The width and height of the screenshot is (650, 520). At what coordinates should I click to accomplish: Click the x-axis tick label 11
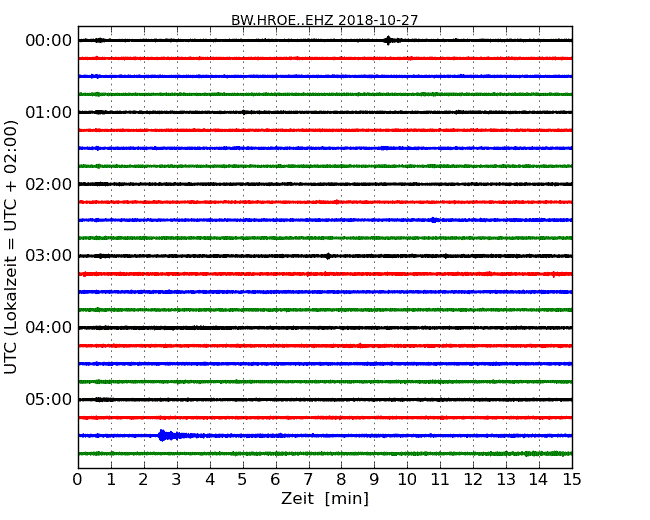440,479
